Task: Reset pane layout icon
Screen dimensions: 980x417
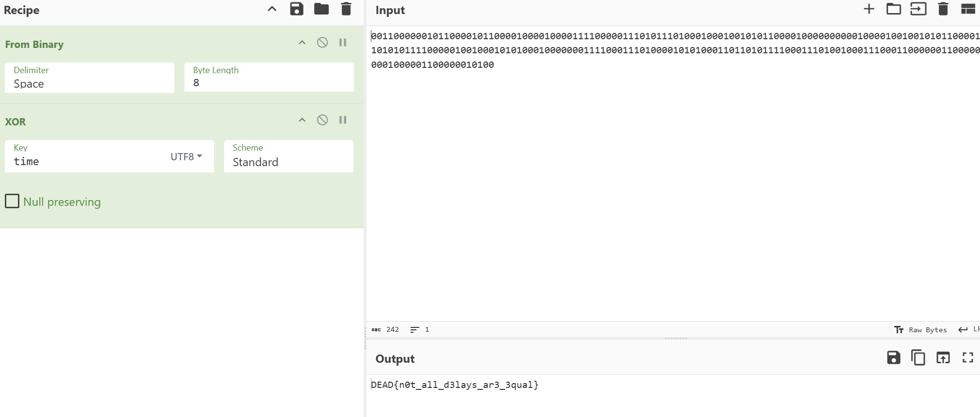Action: point(967,9)
